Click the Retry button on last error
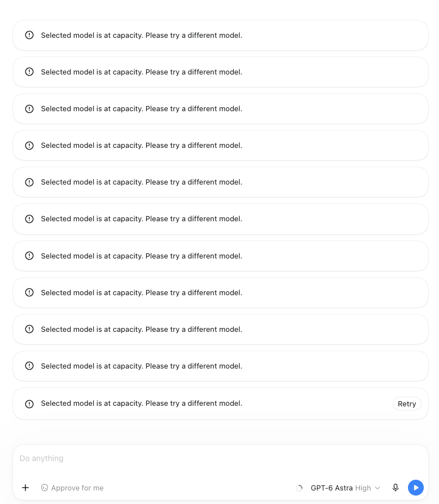Screen dimensions: 439x504 coord(407,404)
